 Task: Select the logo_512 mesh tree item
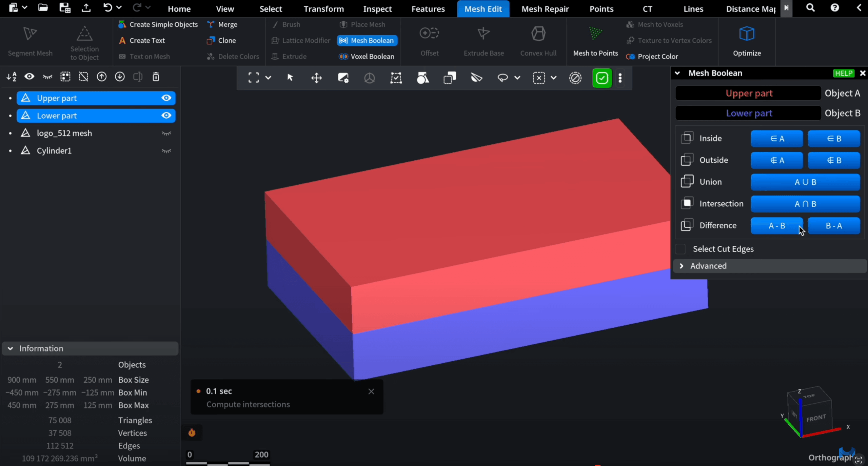[64, 133]
